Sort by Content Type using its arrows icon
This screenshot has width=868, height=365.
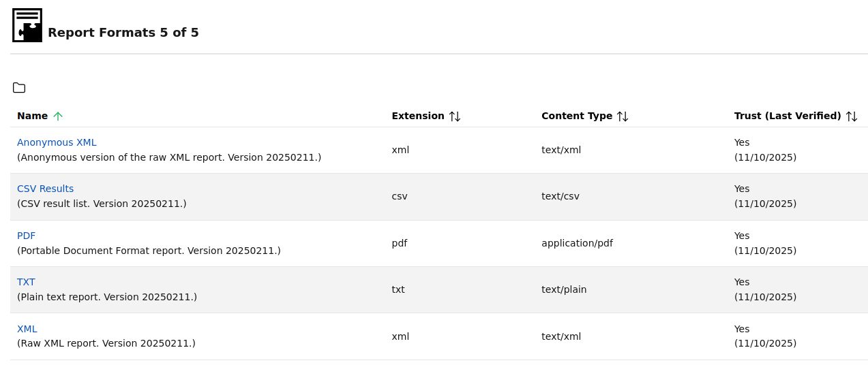(623, 116)
